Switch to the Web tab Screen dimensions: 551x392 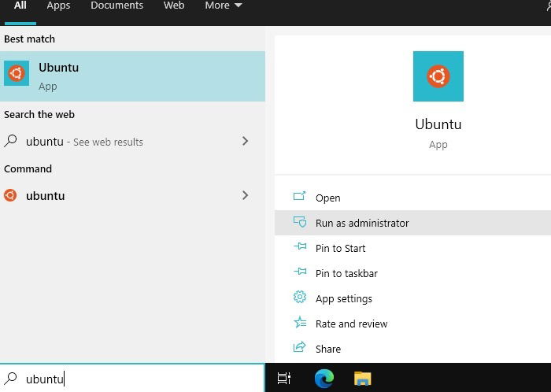click(174, 6)
